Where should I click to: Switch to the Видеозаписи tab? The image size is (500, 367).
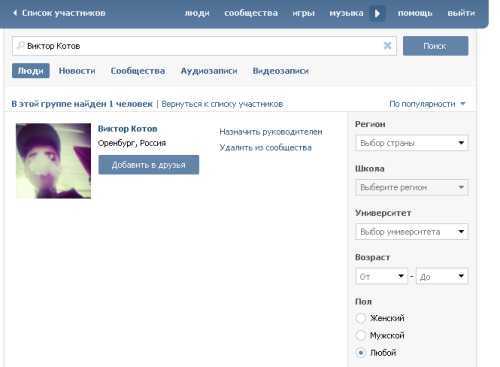point(281,71)
